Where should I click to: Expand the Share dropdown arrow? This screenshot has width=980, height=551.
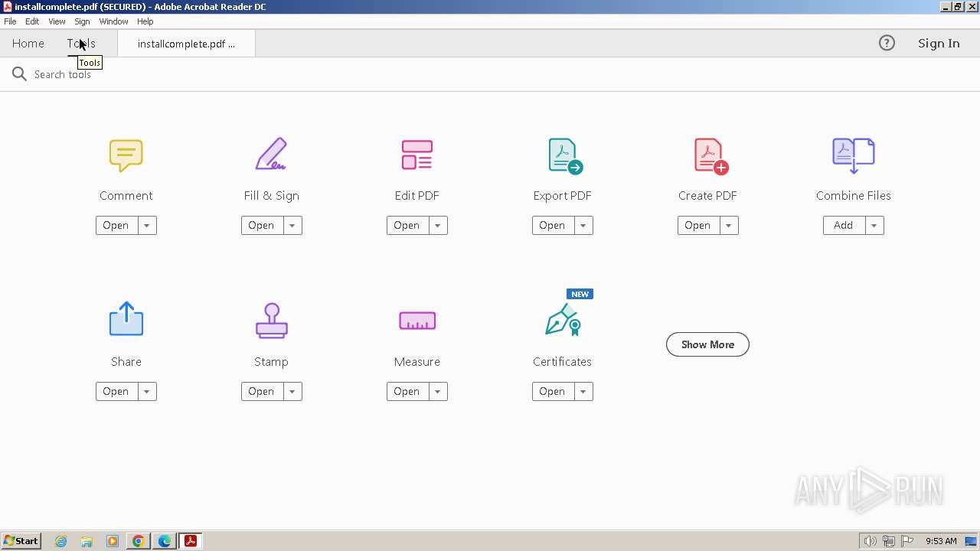[x=146, y=391]
